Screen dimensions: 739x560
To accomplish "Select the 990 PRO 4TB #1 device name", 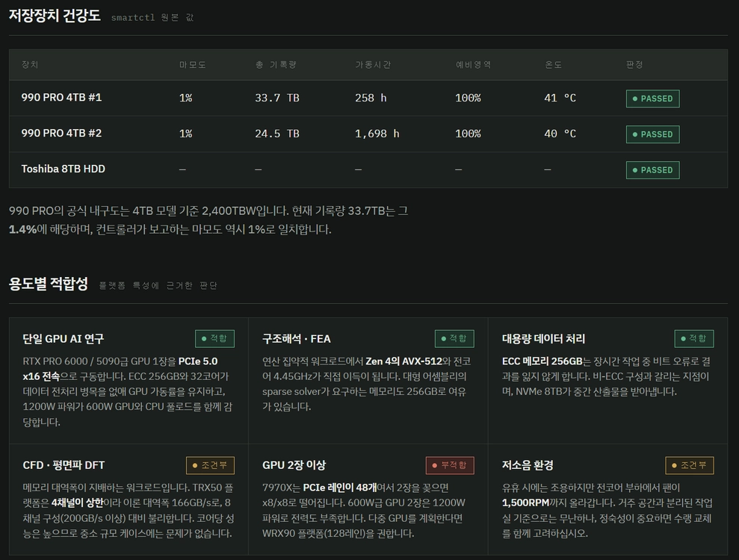I will tap(61, 98).
